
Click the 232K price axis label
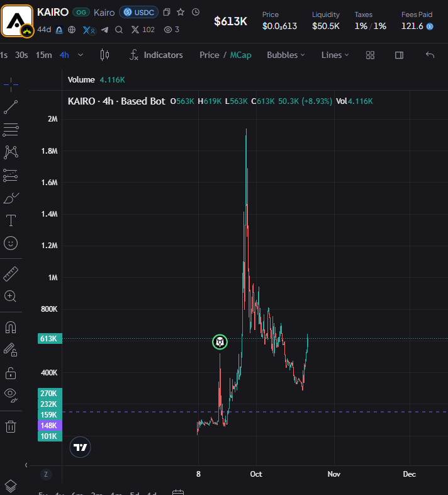point(50,404)
